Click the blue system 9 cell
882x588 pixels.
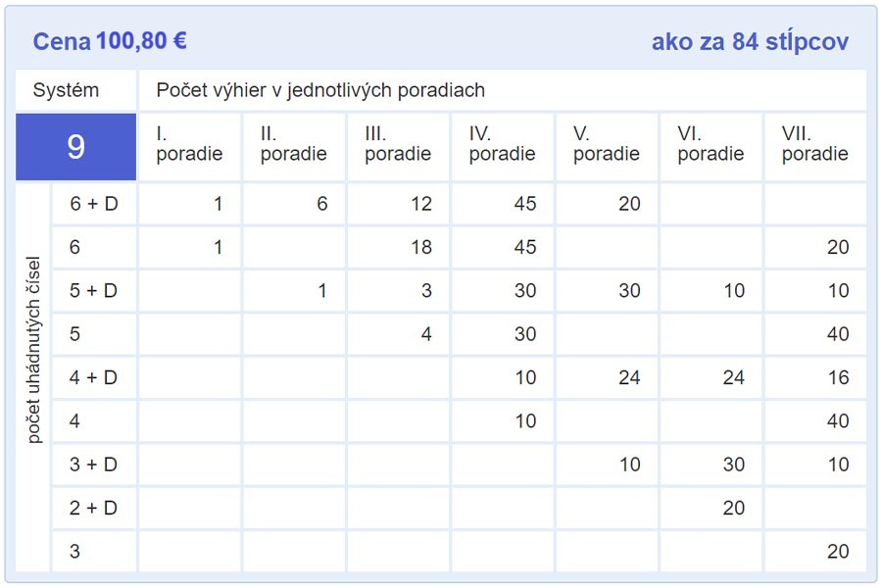tap(75, 147)
